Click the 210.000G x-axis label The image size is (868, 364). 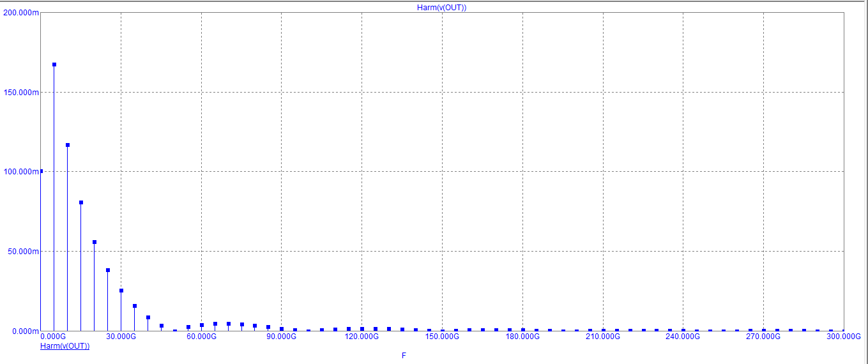(603, 337)
